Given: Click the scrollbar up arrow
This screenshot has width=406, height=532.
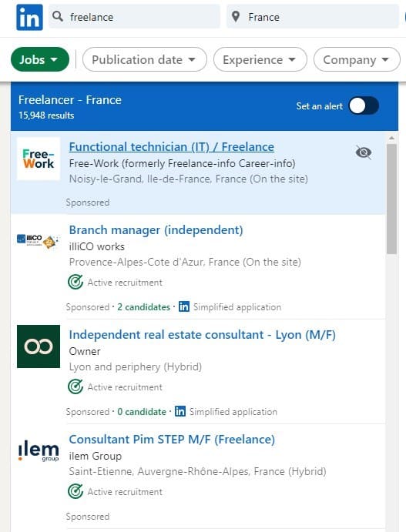Looking at the screenshot, I should (391, 138).
